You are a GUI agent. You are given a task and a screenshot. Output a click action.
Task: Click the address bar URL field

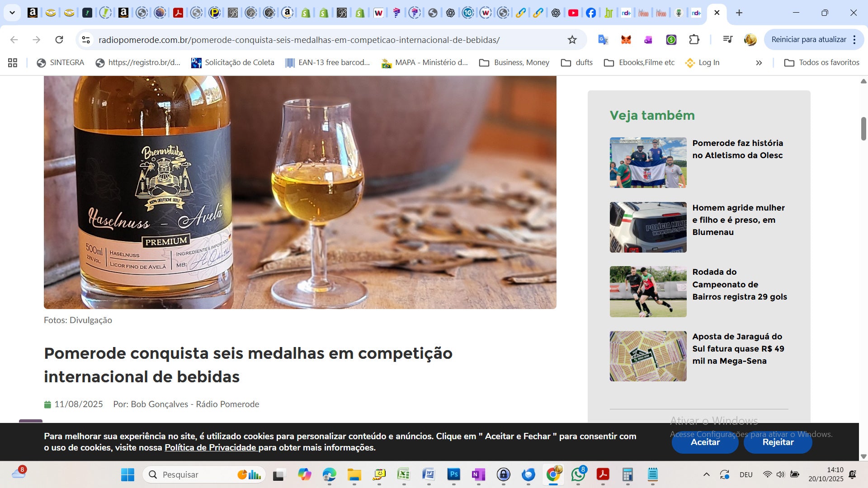point(298,40)
